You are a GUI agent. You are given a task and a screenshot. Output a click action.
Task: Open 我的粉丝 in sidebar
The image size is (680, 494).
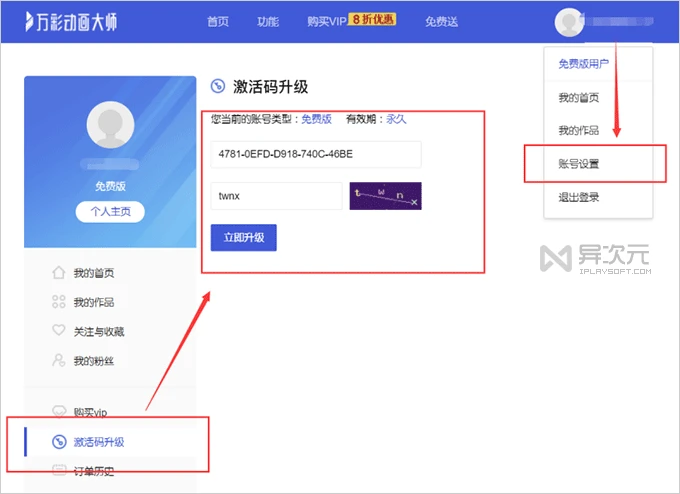tap(94, 361)
